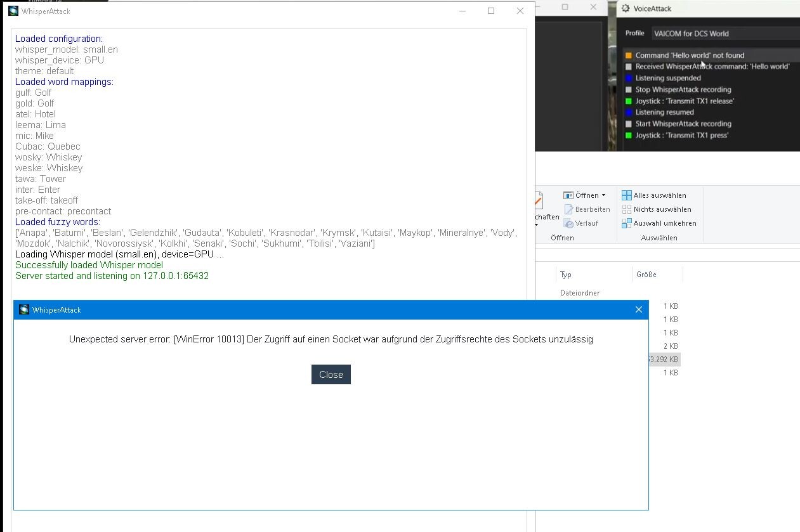This screenshot has width=800, height=532.
Task: Click 'Alles auswählen' in Explorer ribbon
Action: pyautogui.click(x=654, y=195)
